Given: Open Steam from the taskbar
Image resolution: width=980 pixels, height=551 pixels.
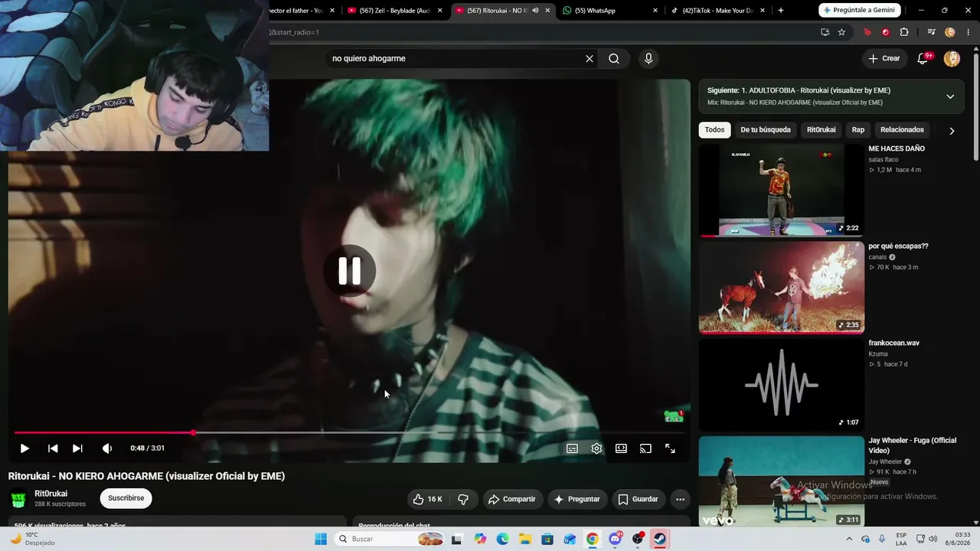Looking at the screenshot, I should click(x=660, y=540).
